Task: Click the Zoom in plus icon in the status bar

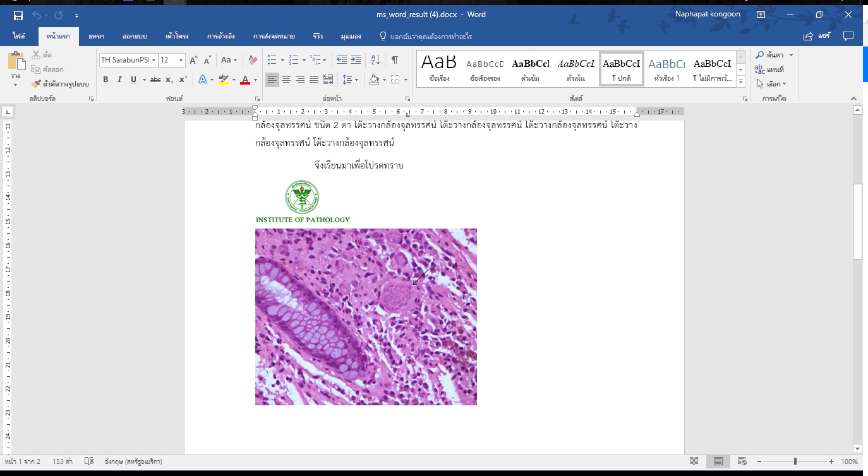Action: coord(831,461)
